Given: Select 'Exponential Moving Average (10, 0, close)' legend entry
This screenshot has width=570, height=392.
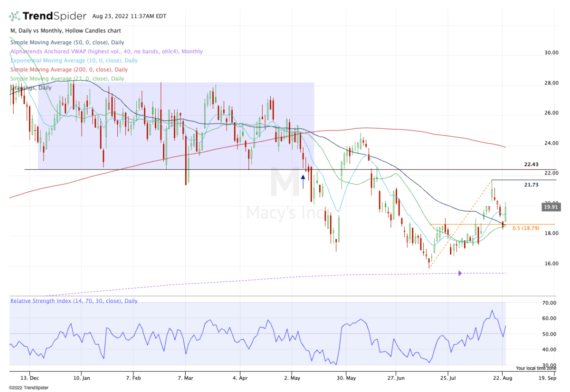Looking at the screenshot, I should tap(74, 60).
